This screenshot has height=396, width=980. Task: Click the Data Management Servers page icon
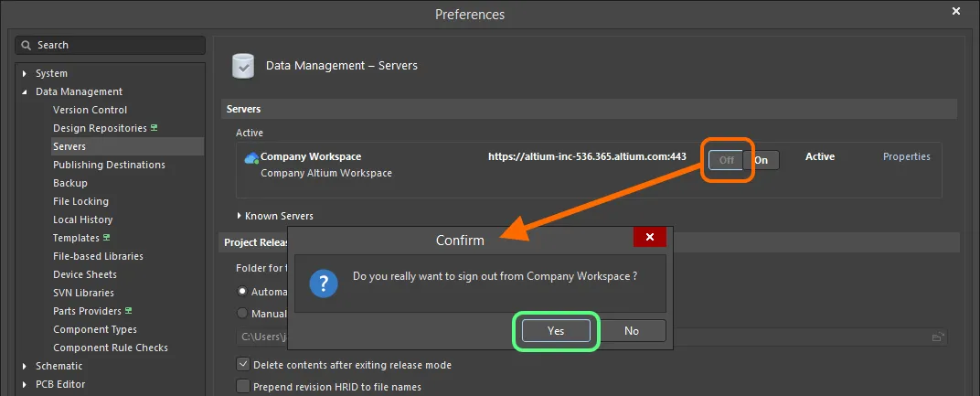point(243,66)
